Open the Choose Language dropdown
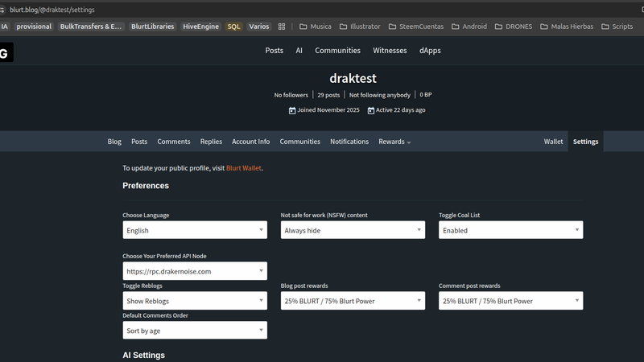This screenshot has height=362, width=644. pos(194,230)
